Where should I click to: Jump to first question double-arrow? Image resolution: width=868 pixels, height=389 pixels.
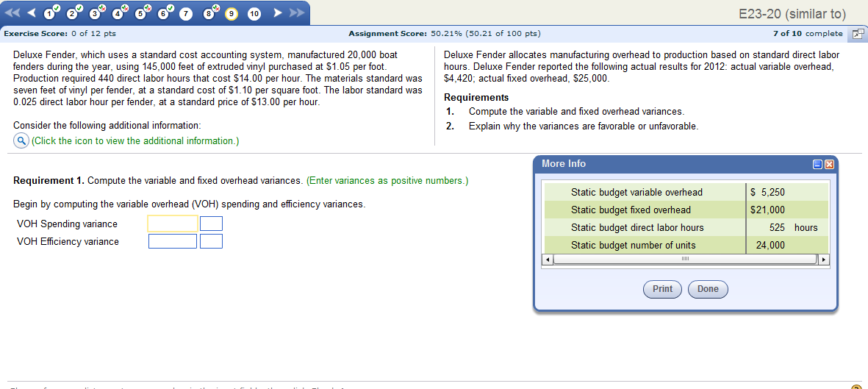click(x=13, y=13)
